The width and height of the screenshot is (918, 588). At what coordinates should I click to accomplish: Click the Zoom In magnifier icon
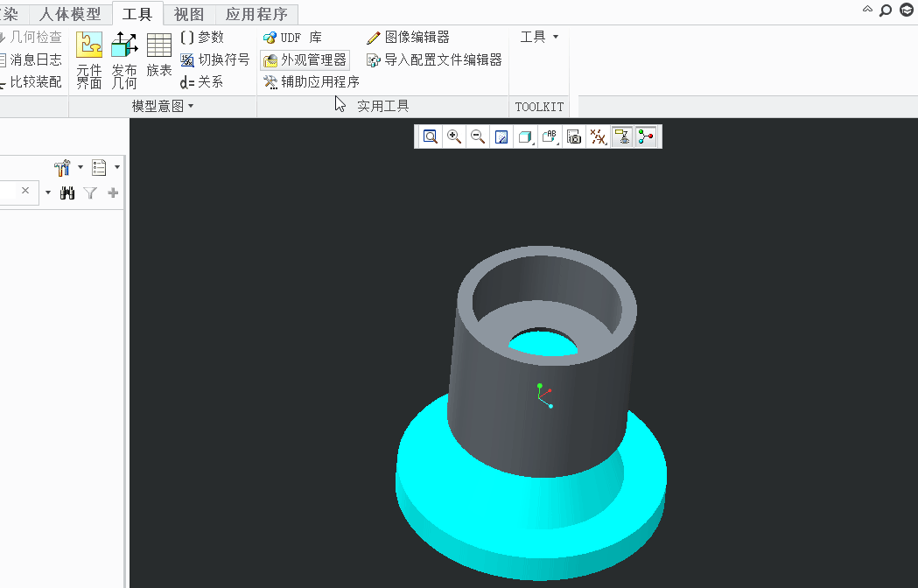(453, 136)
